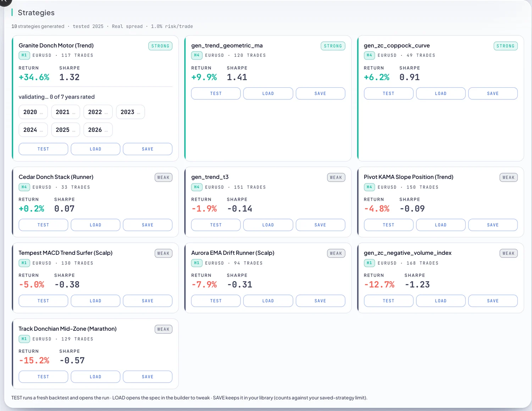Image resolution: width=532 pixels, height=411 pixels.
Task: Click TEST on Granite Donch Motor card
Action: [43, 149]
